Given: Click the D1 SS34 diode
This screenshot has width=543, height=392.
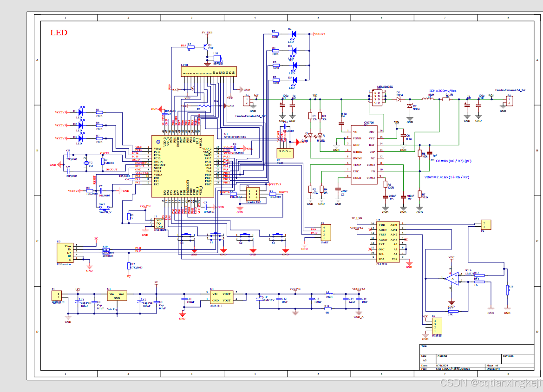Looking at the screenshot, I should [x=399, y=99].
